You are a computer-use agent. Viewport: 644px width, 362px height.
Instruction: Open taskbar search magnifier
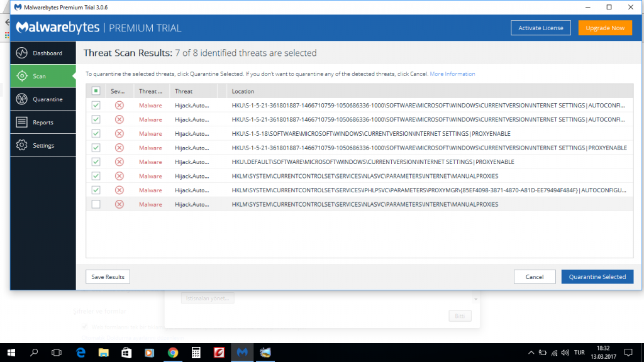(x=34, y=353)
